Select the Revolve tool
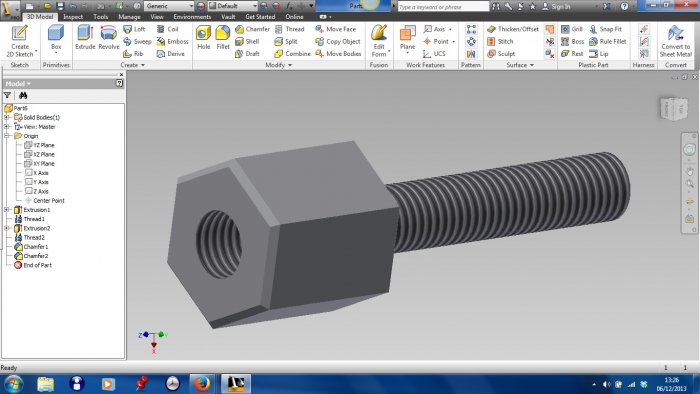This screenshot has width=700, height=394. [108, 37]
